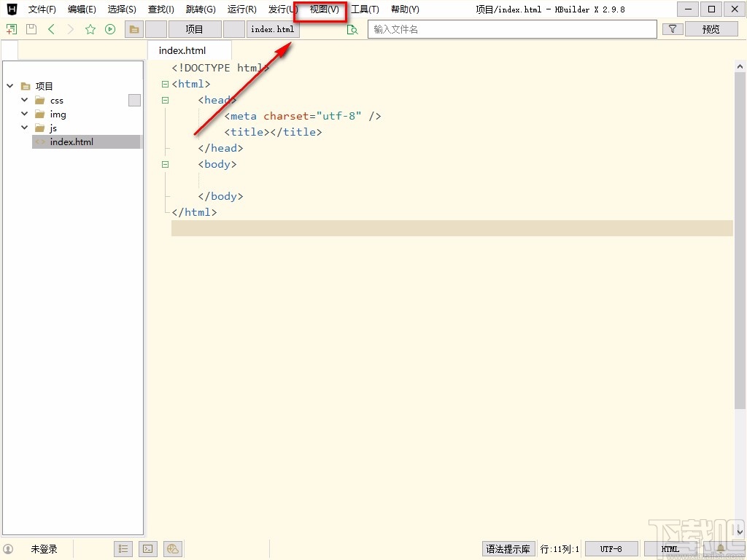The image size is (747, 560).
Task: Select the js folder label
Action: click(53, 128)
